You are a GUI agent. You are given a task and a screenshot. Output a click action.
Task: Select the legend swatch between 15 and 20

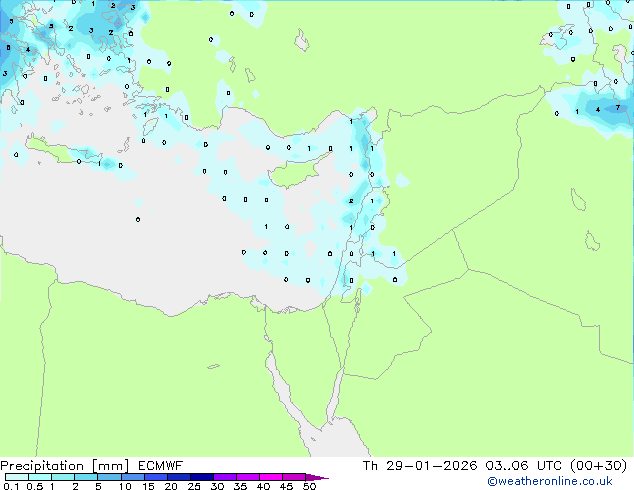coord(156,477)
